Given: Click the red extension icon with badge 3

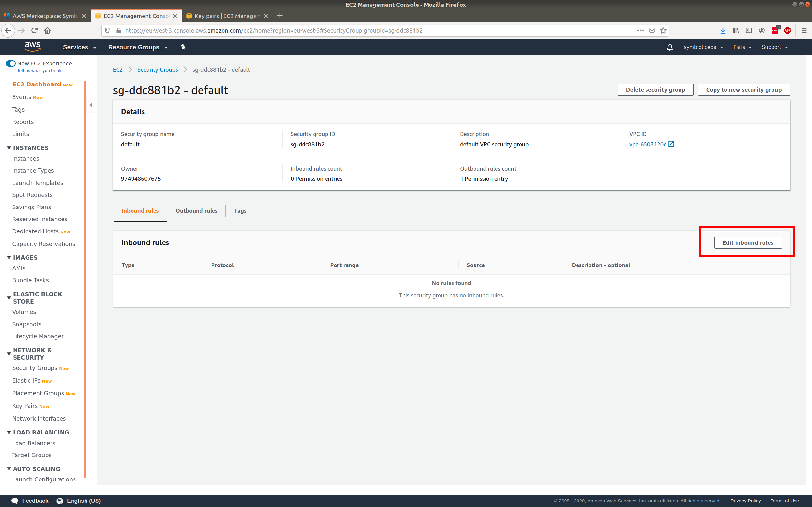Looking at the screenshot, I should [x=775, y=30].
